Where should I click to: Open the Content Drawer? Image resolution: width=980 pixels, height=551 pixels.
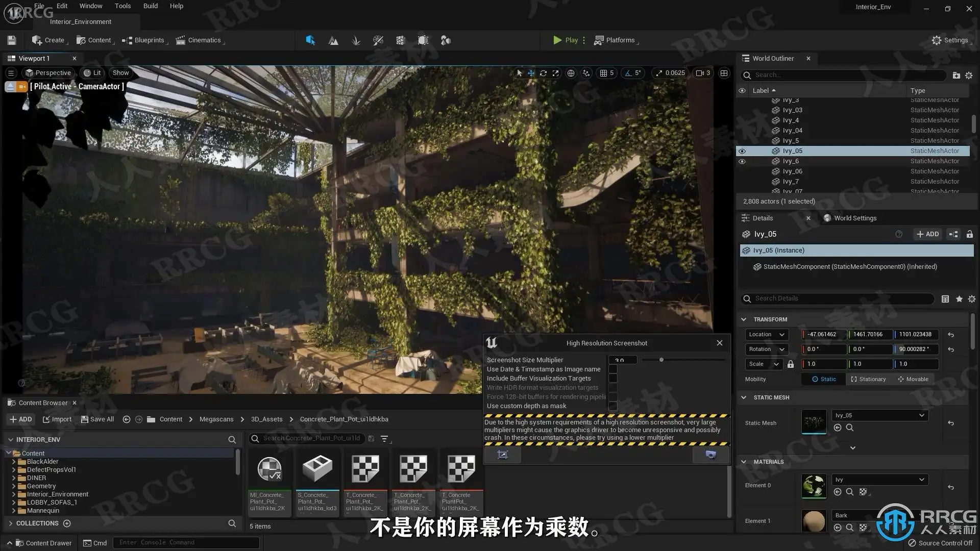pos(43,543)
